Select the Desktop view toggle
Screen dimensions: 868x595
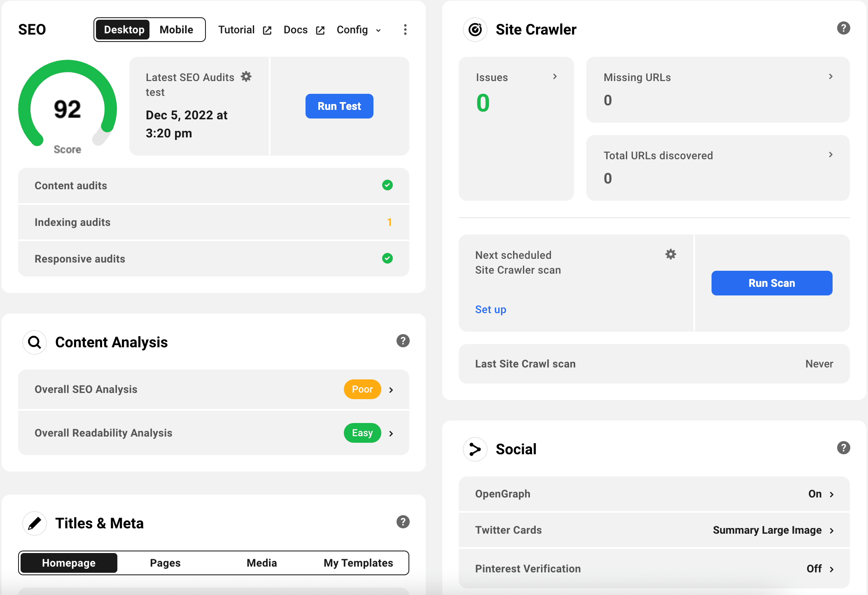tap(124, 30)
